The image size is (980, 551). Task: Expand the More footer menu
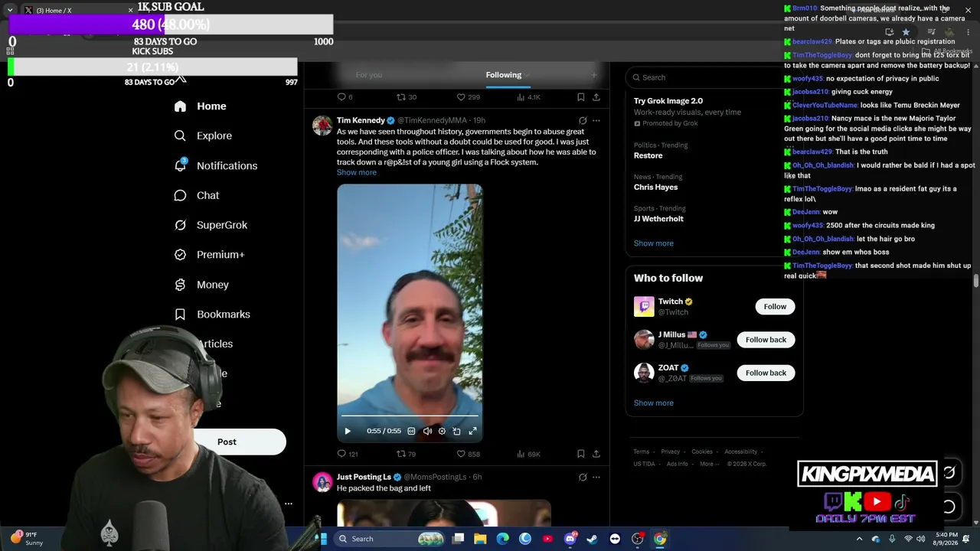(x=709, y=464)
